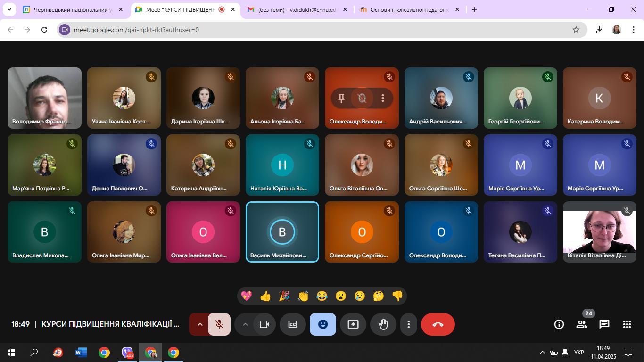Send thumbs up reaction
The width and height of the screenshot is (644, 362).
tap(265, 296)
